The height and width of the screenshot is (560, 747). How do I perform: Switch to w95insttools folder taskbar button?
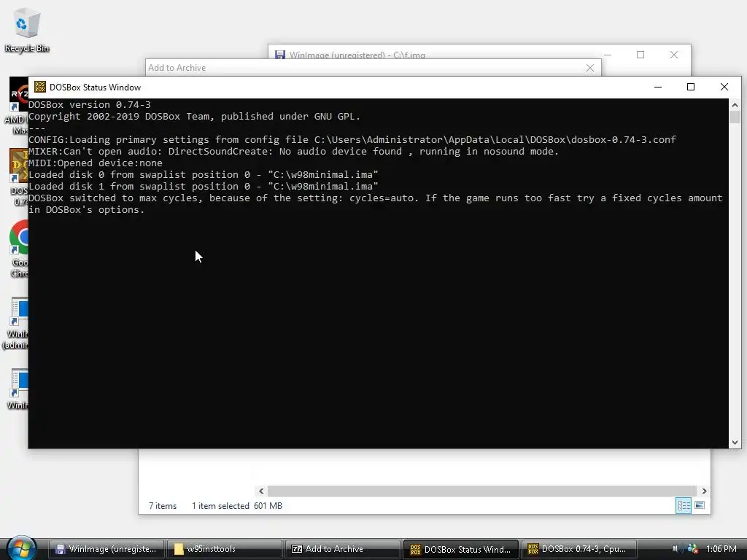coord(224,549)
